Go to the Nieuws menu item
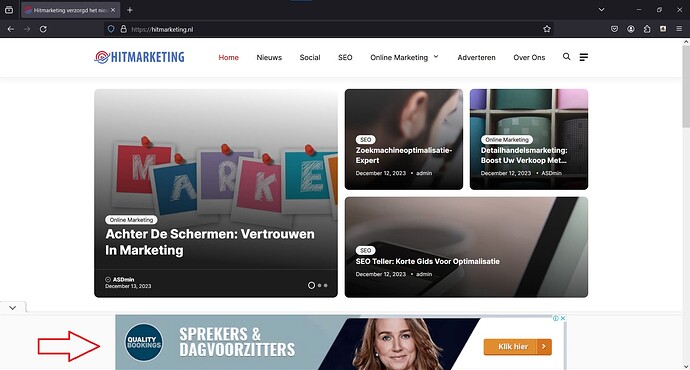This screenshot has height=370, width=690. point(269,57)
